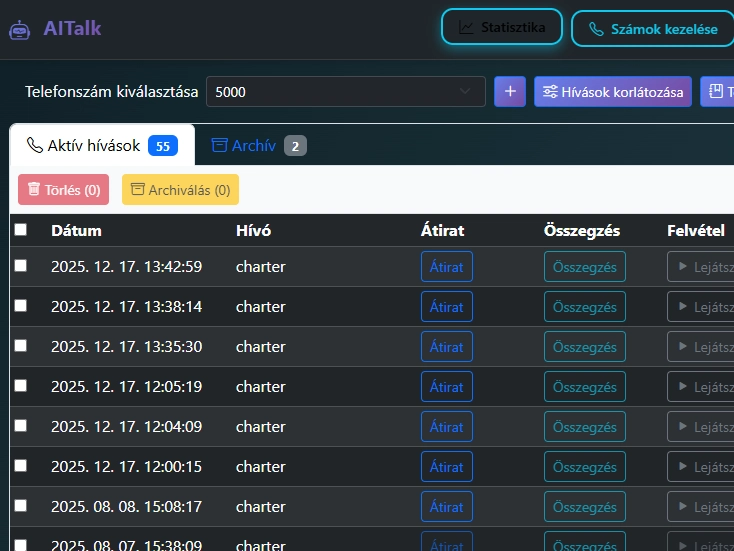Open Átirat for the 13:38:14 call

(446, 307)
